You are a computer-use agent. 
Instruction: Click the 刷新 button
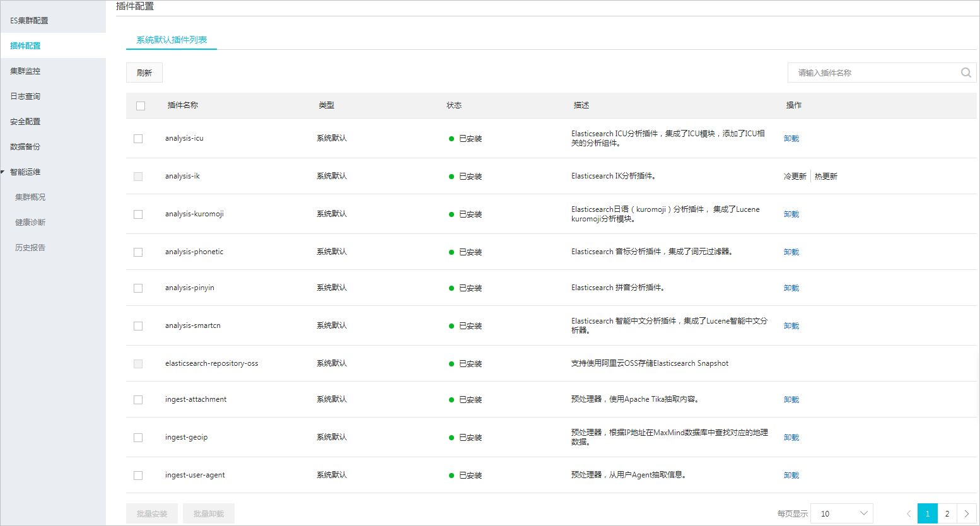point(144,73)
